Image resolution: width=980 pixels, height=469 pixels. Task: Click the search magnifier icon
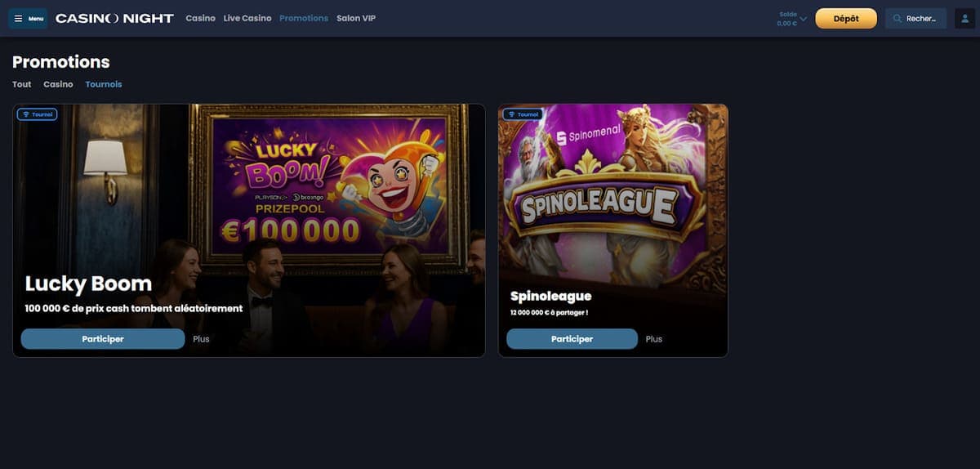pyautogui.click(x=898, y=19)
